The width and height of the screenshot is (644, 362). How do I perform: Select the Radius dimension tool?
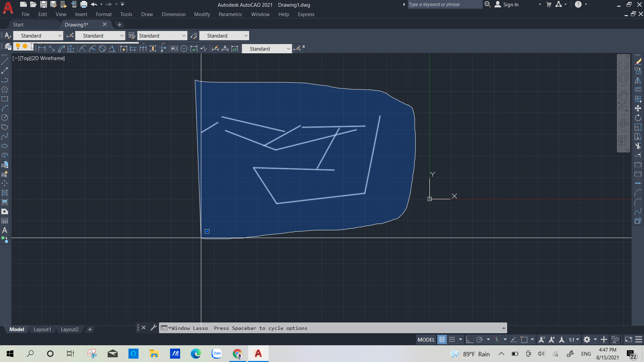click(83, 49)
